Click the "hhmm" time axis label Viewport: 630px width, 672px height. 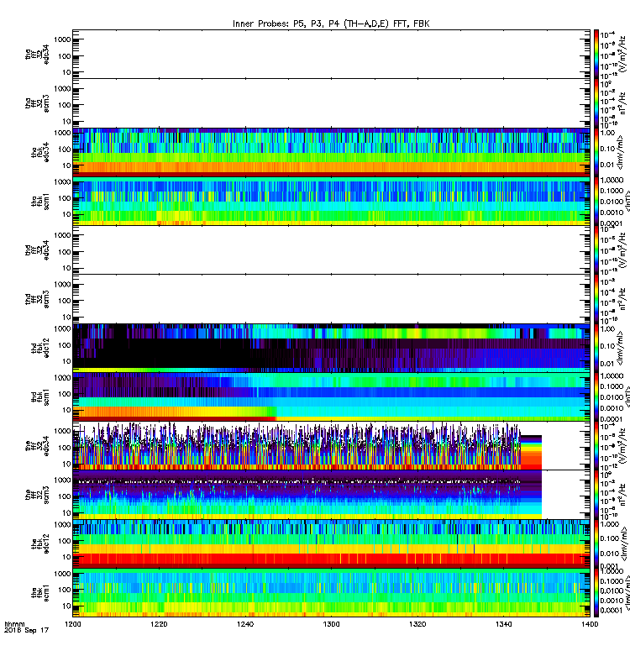(14, 624)
